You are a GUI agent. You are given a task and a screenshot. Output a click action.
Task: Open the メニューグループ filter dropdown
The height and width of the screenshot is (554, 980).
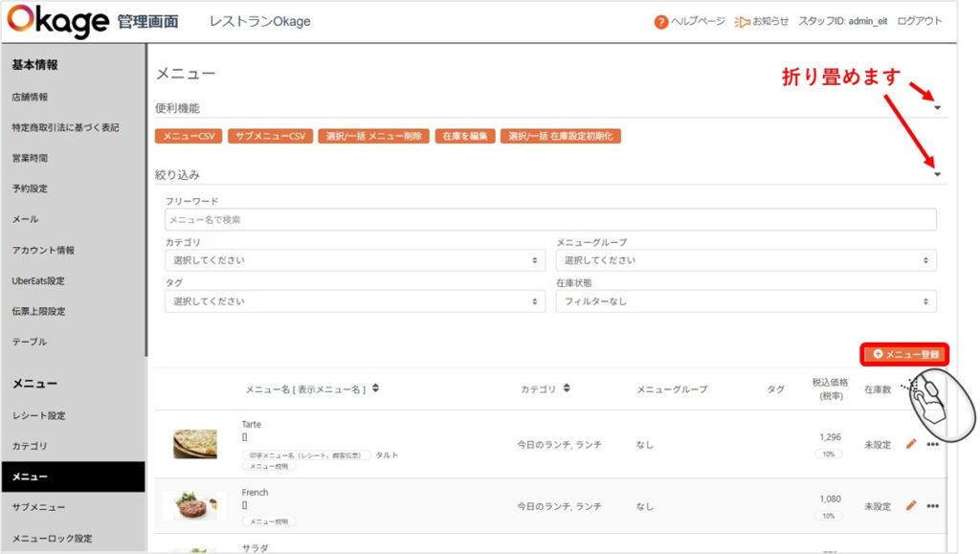click(x=746, y=260)
